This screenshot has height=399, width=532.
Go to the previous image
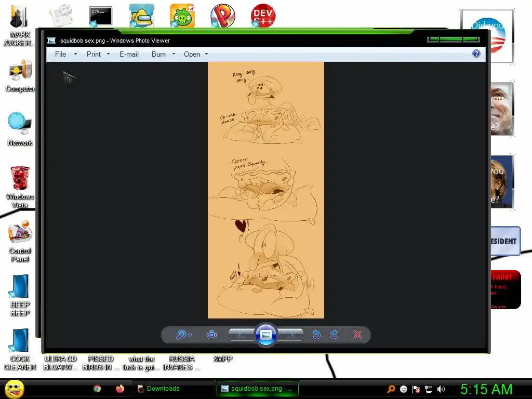click(241, 335)
